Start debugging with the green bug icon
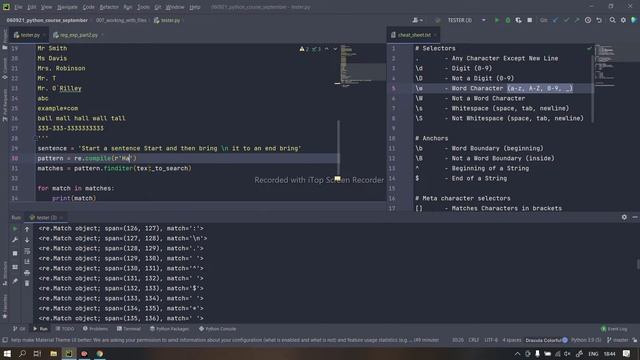This screenshot has width=640, height=360. tap(508, 20)
